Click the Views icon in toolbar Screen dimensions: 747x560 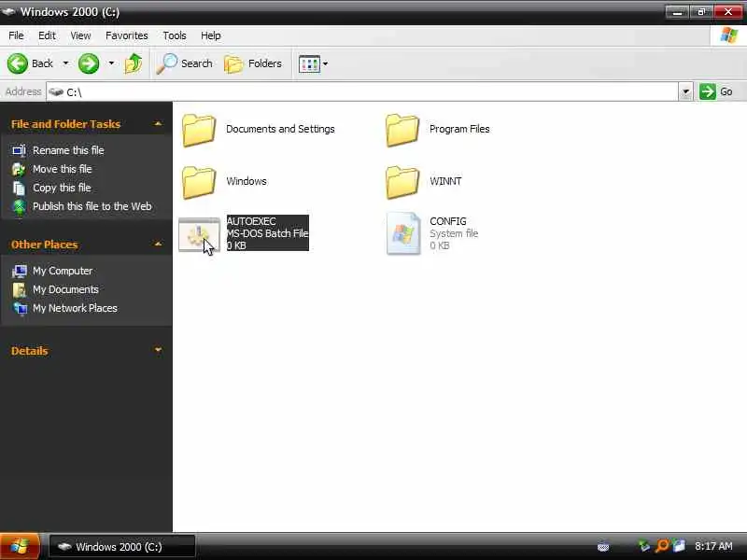(309, 63)
